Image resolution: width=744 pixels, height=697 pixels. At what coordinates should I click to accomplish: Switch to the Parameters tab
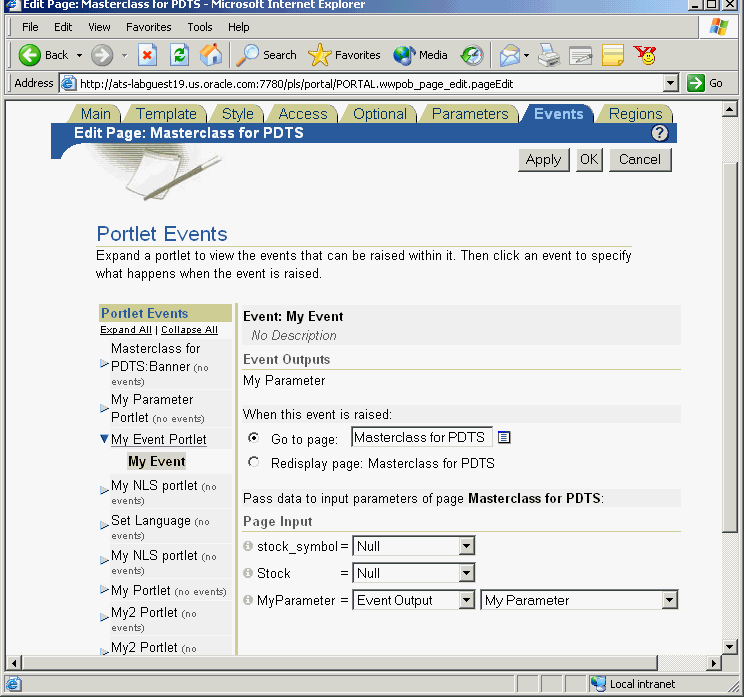coord(470,114)
